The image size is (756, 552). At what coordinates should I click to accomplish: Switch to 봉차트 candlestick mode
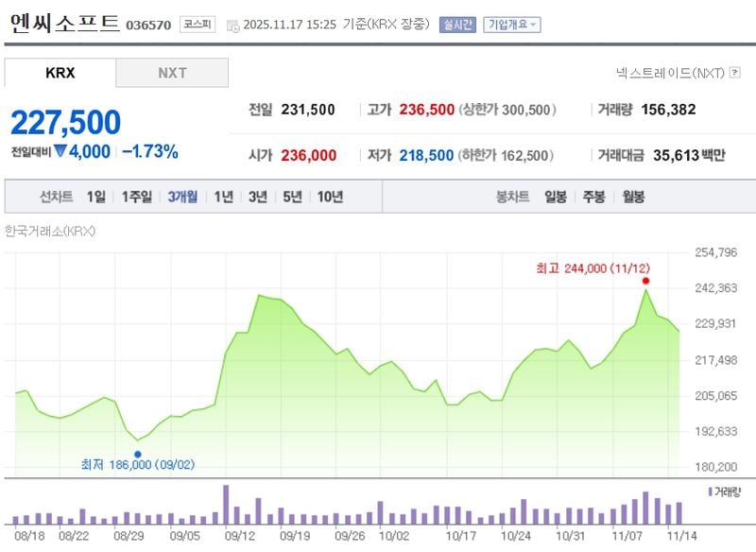point(512,197)
